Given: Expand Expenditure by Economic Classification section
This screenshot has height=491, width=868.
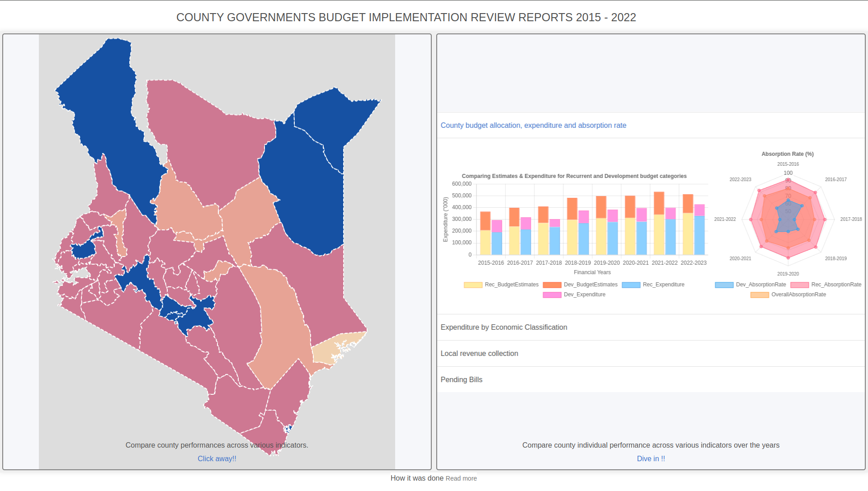Looking at the screenshot, I should 504,327.
